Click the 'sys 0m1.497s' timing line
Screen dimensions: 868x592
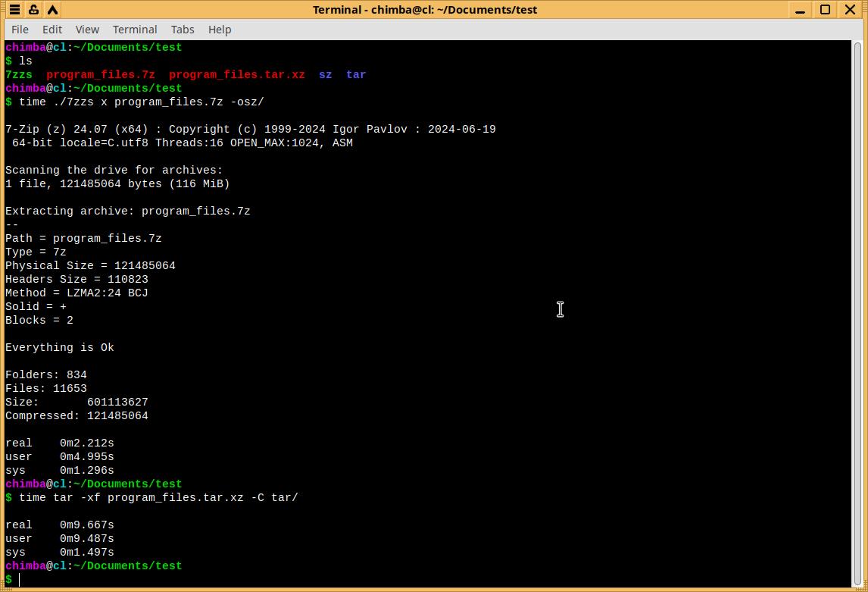coord(60,552)
